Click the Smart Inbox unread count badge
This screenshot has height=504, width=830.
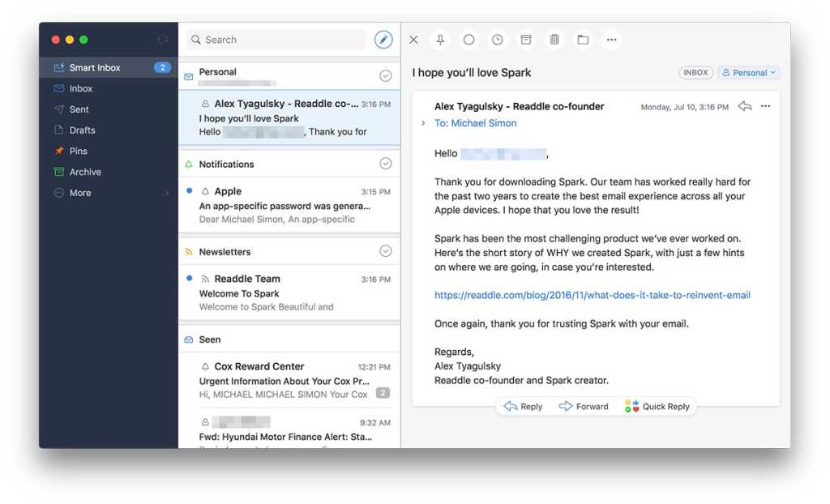pyautogui.click(x=162, y=67)
